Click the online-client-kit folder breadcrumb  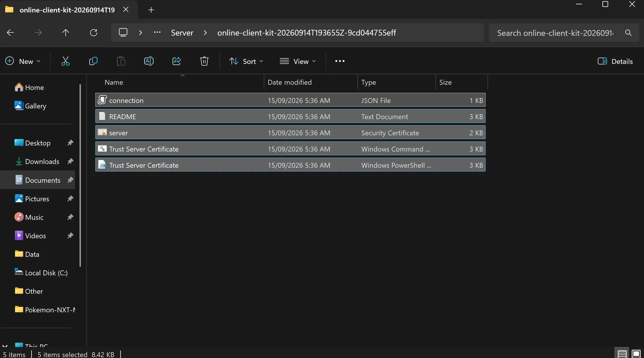[307, 33]
